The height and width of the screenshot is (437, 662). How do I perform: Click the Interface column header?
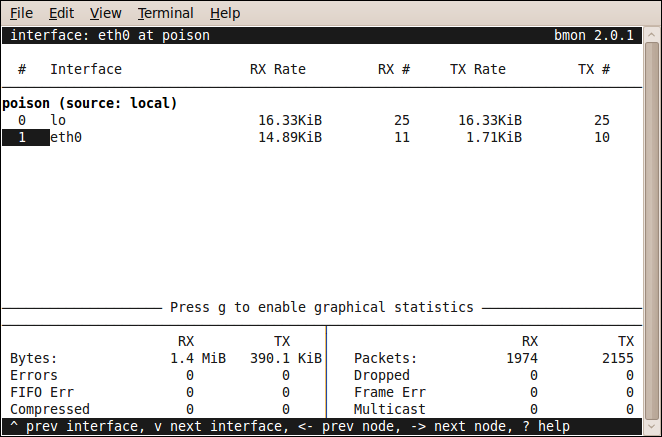[x=86, y=69]
